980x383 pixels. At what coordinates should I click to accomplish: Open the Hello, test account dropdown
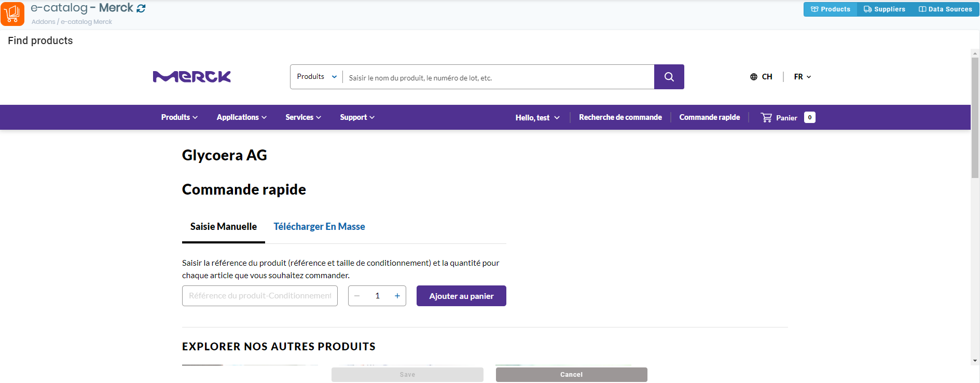click(x=537, y=118)
